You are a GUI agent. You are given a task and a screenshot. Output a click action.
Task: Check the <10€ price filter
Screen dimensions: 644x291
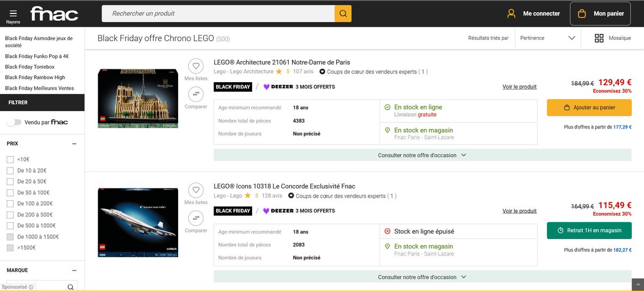click(10, 159)
